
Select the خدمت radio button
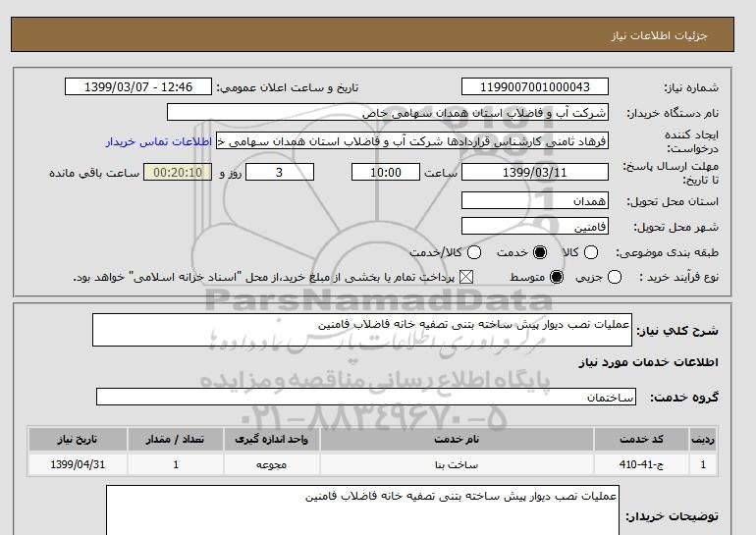pos(540,252)
